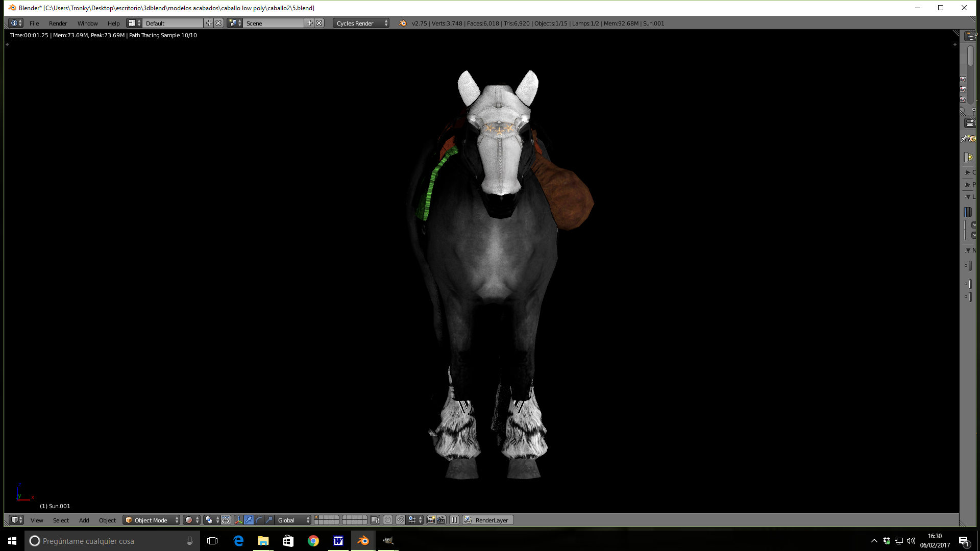Image resolution: width=980 pixels, height=551 pixels.
Task: Toggle lock camera and layers to scene
Action: (x=375, y=520)
